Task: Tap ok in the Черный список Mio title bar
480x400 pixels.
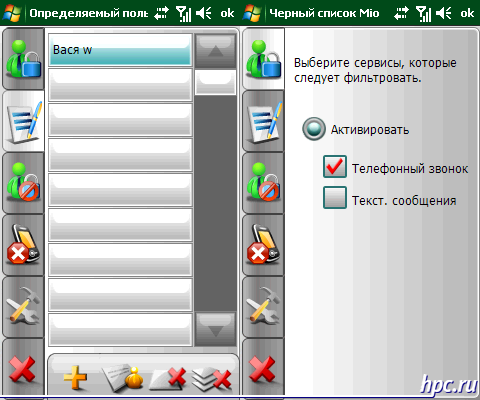Action: [467, 13]
